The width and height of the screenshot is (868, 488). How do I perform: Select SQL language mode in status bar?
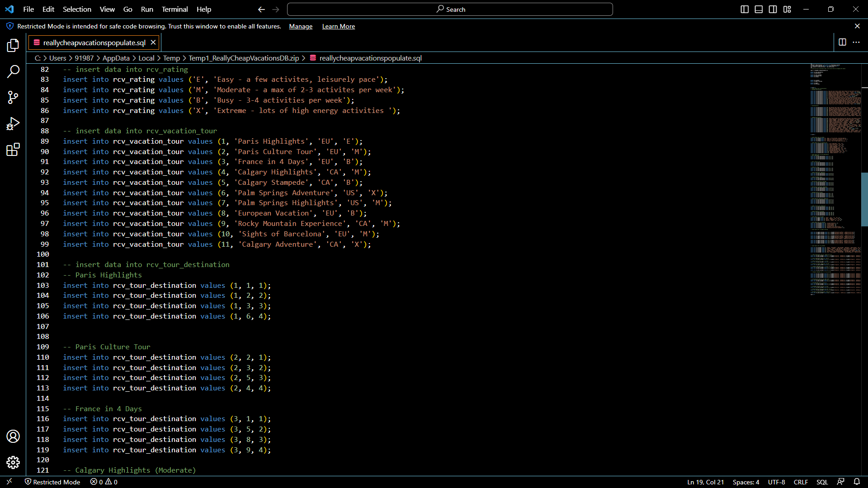pos(822,482)
